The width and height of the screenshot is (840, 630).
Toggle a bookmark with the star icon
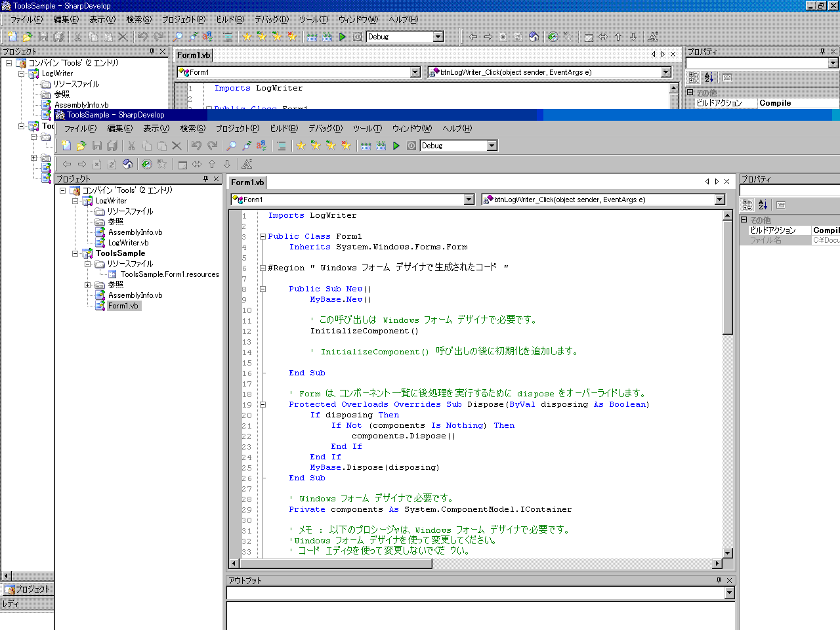click(x=301, y=145)
